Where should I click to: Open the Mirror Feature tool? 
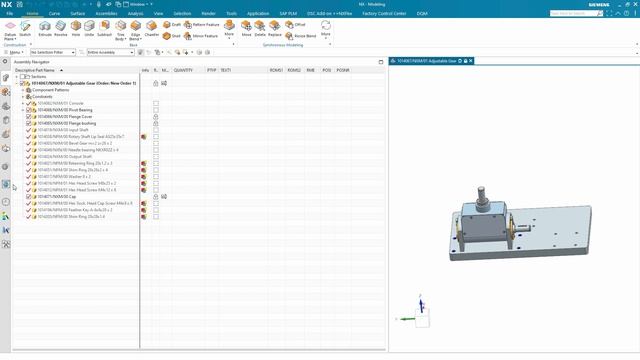pyautogui.click(x=201, y=36)
